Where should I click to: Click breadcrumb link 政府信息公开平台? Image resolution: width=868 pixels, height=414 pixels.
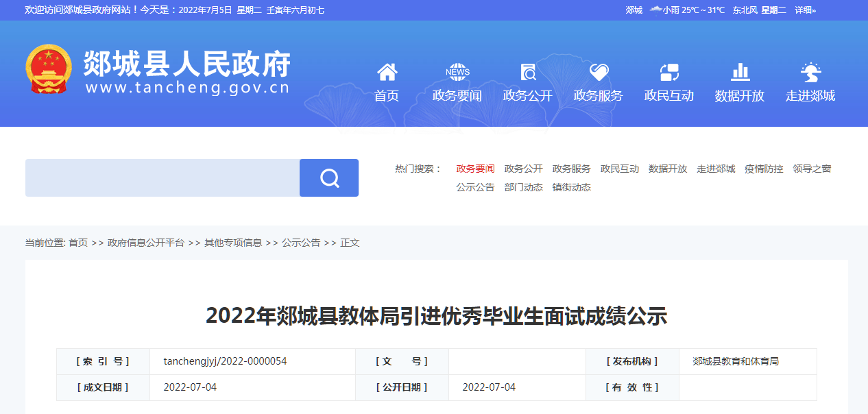(x=146, y=243)
